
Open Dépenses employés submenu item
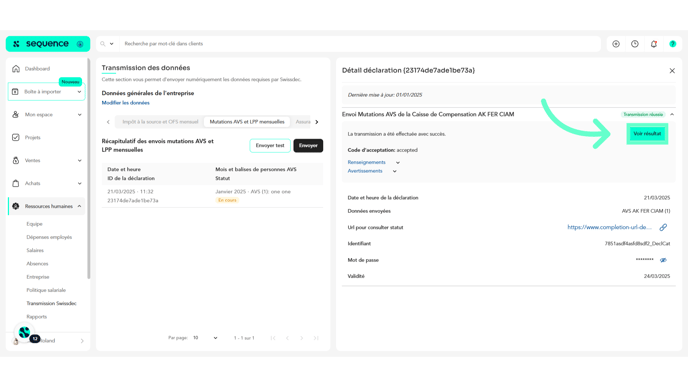(x=49, y=237)
